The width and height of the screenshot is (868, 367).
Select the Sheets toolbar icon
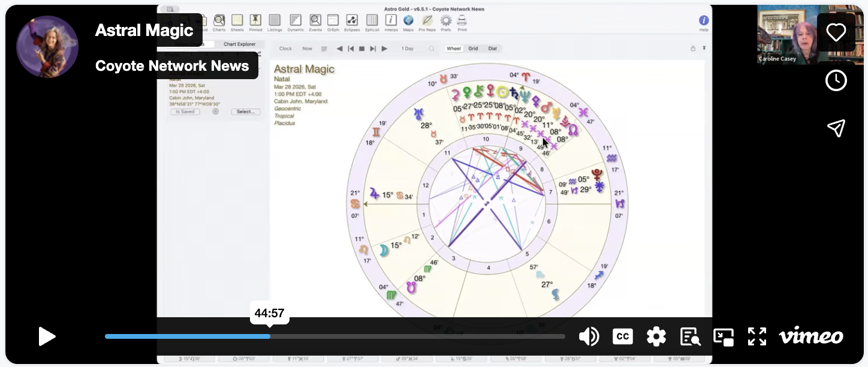pos(237,21)
